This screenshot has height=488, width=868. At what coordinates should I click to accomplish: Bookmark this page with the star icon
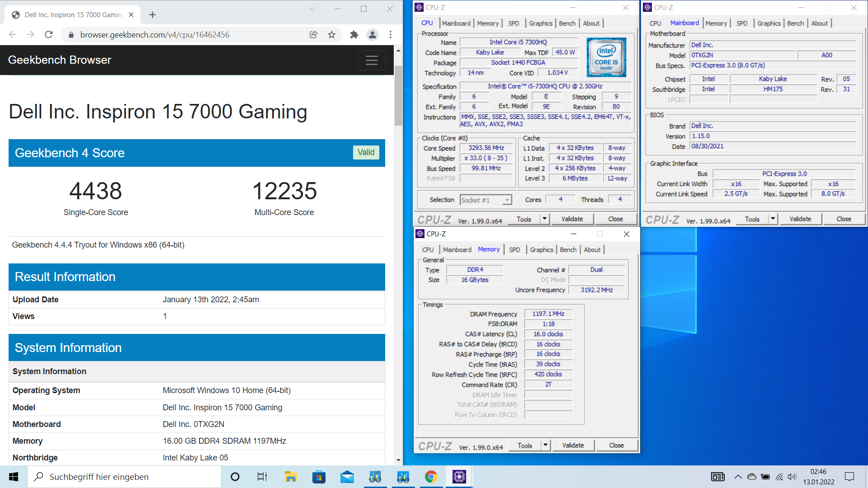332,35
